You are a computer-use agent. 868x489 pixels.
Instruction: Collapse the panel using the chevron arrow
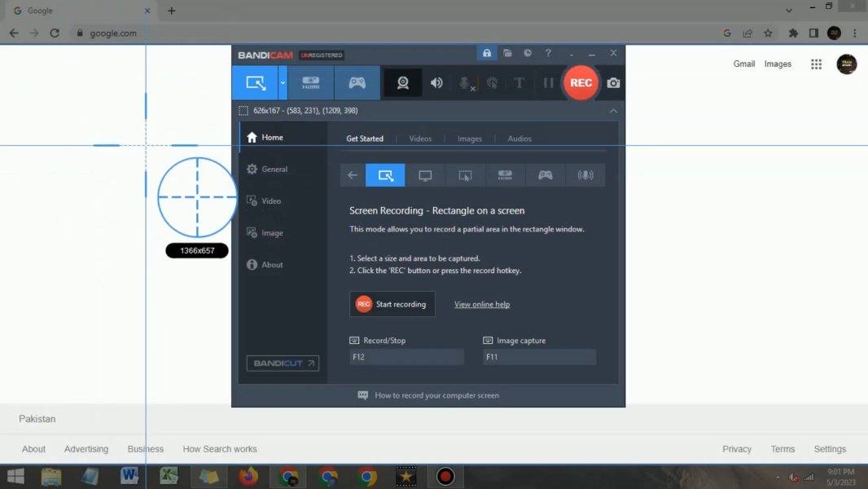point(613,111)
